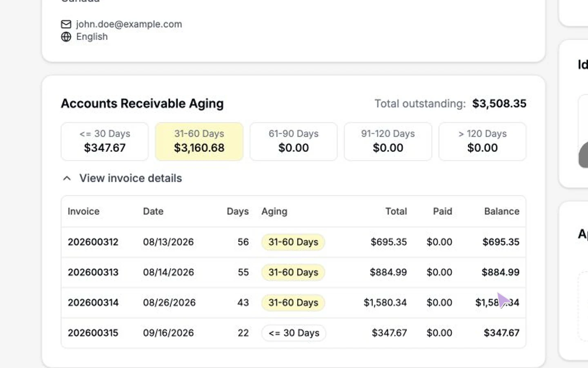
Task: Click the Balance column header
Action: pos(502,211)
